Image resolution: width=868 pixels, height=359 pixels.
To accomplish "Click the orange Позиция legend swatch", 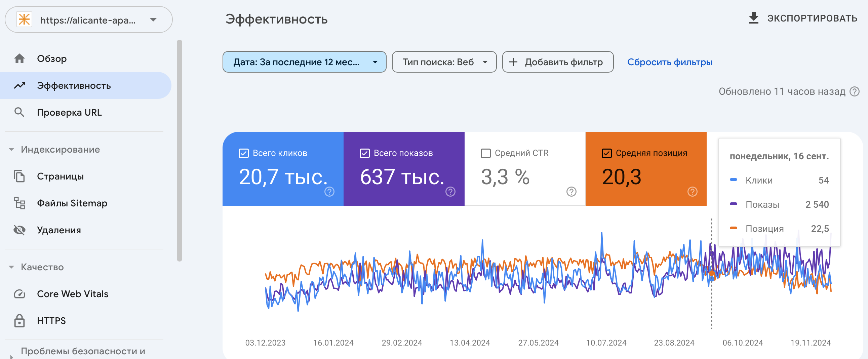I will (734, 228).
